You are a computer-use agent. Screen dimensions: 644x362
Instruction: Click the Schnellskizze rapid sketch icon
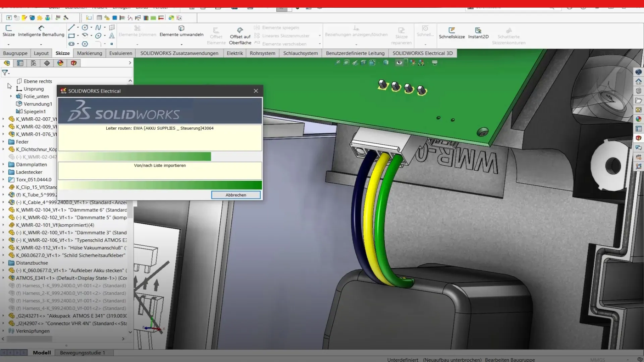pyautogui.click(x=451, y=30)
